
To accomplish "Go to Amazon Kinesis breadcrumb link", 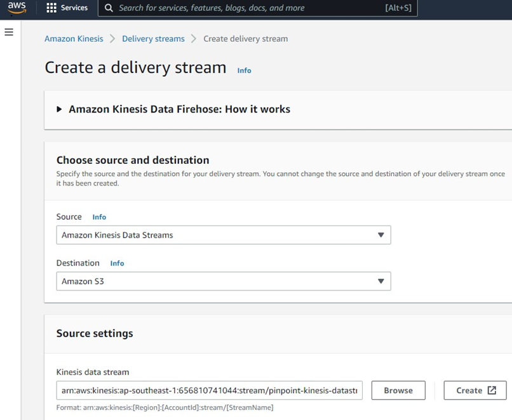I will click(x=74, y=39).
